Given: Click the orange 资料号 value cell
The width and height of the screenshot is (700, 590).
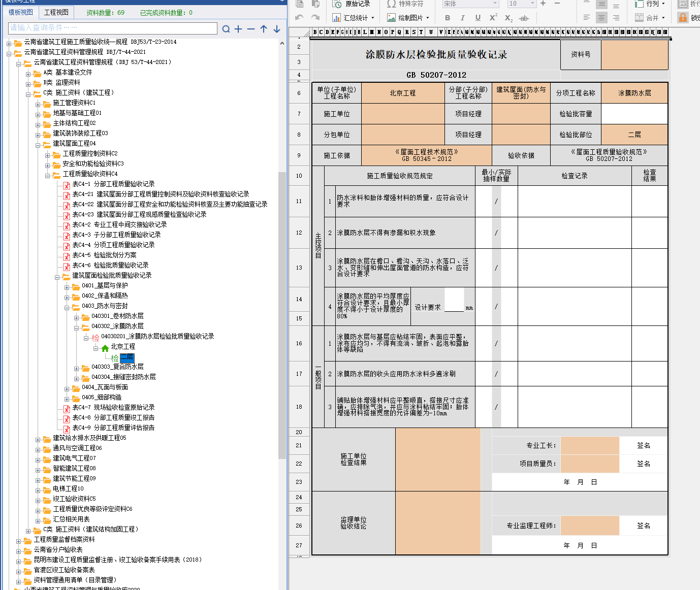Looking at the screenshot, I should [x=634, y=54].
